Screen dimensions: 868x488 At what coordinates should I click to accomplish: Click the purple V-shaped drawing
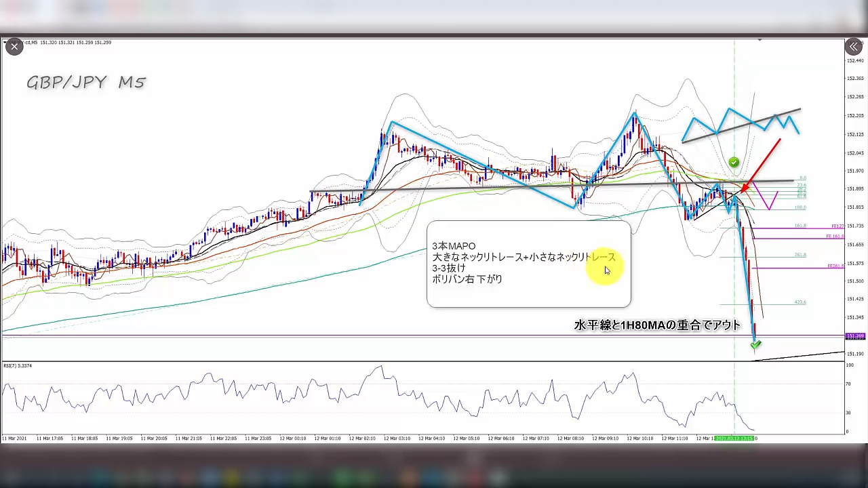[766, 196]
